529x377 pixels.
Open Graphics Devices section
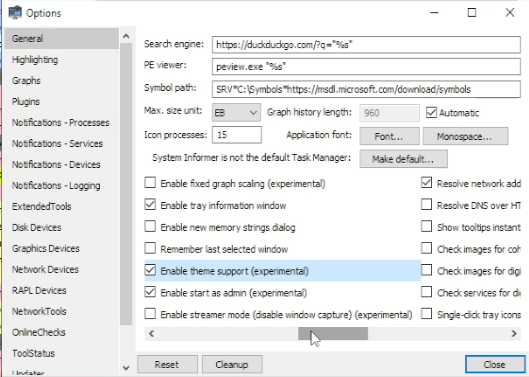pos(62,248)
